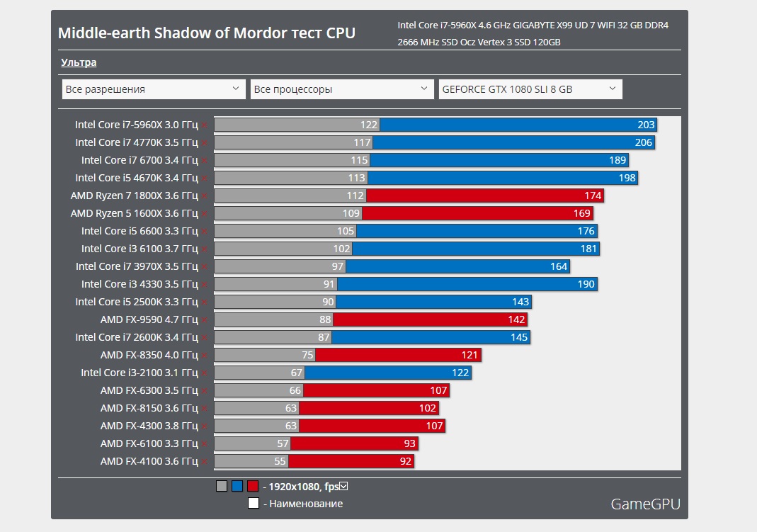The height and width of the screenshot is (532, 757).
Task: Click the blue legend color swatch
Action: click(x=237, y=487)
